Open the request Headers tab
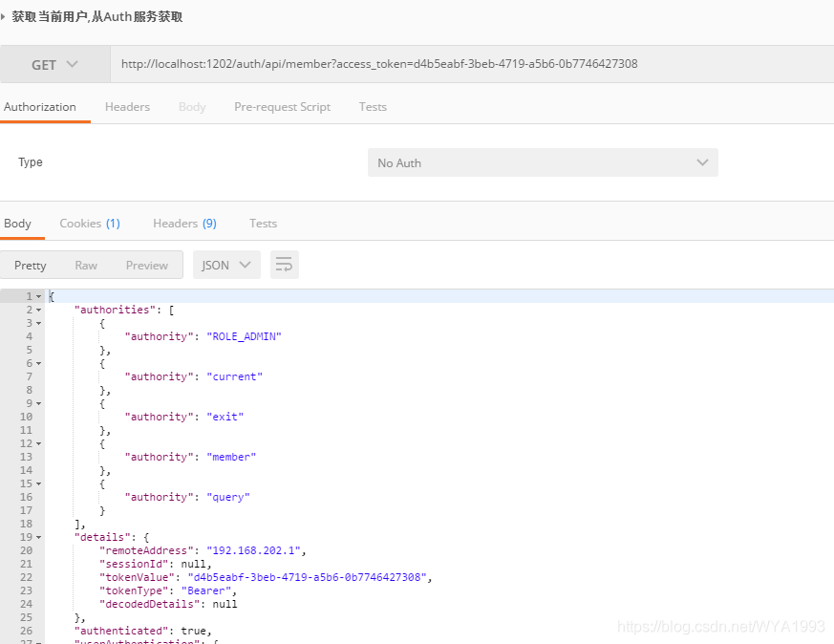 click(128, 107)
